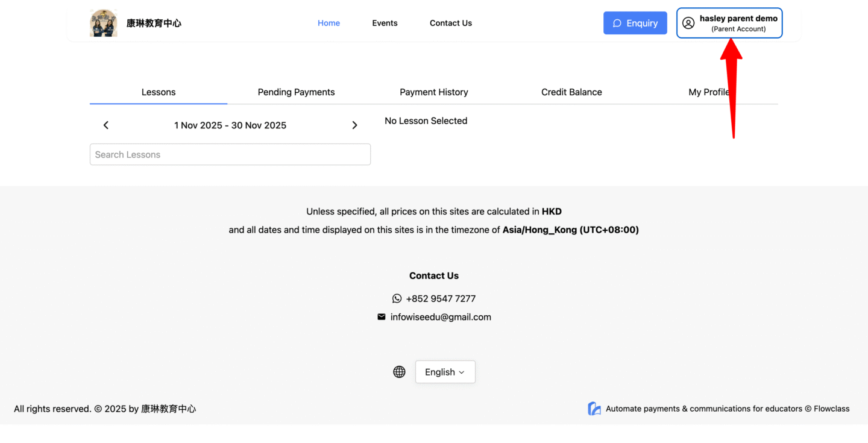Navigate to Contact Us page
The height and width of the screenshot is (443, 868).
click(x=450, y=23)
